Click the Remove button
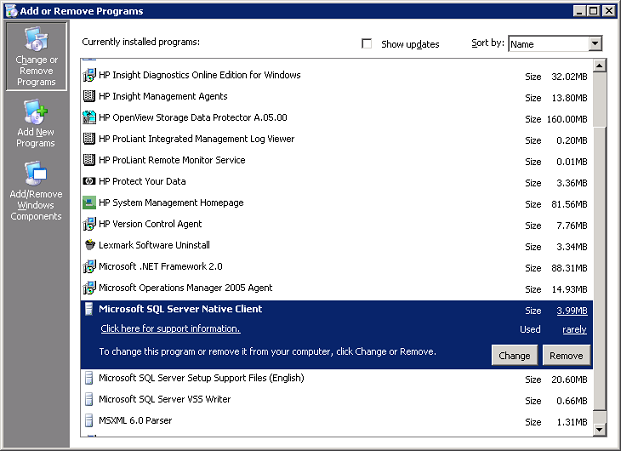 566,355
